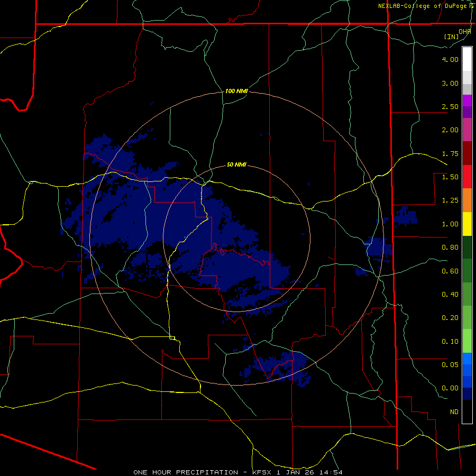
Task: Click the 3.00 legend value
Action: (x=450, y=83)
